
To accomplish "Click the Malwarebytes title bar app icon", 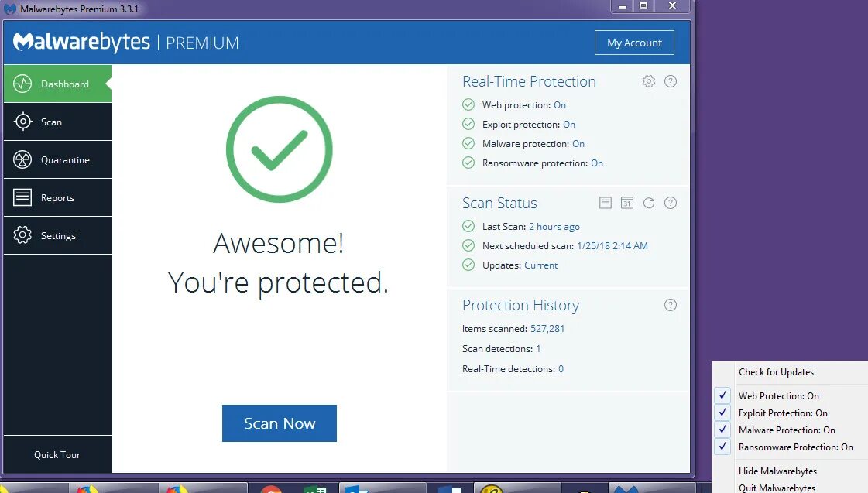I will pos(10,9).
